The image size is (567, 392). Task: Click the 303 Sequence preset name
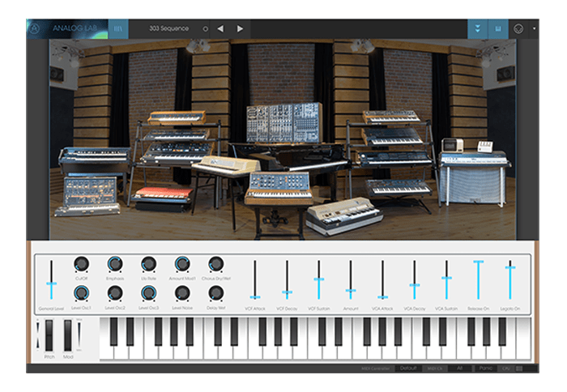click(168, 28)
